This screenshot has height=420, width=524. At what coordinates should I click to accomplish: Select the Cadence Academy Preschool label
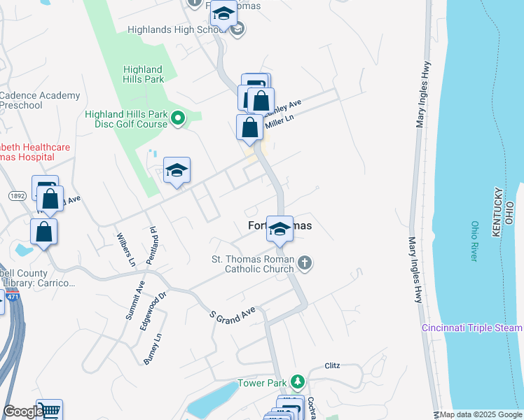pos(39,100)
